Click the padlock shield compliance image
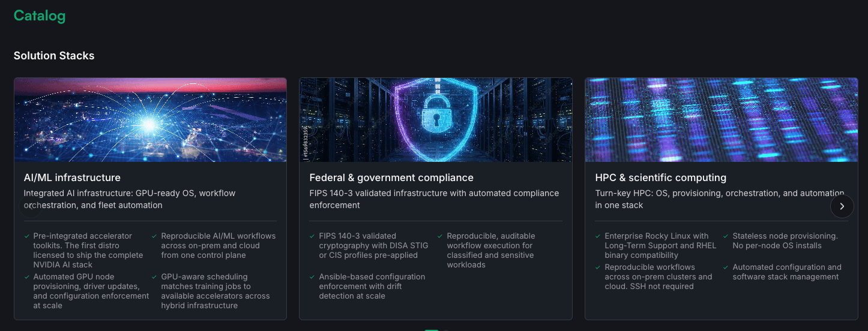 tap(435, 120)
